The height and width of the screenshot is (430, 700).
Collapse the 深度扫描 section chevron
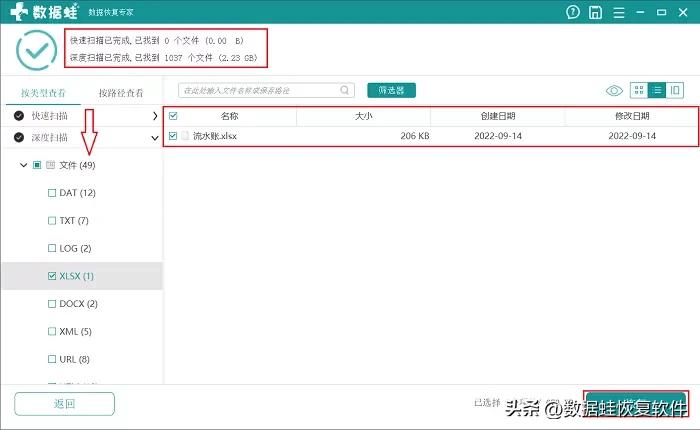pos(154,137)
